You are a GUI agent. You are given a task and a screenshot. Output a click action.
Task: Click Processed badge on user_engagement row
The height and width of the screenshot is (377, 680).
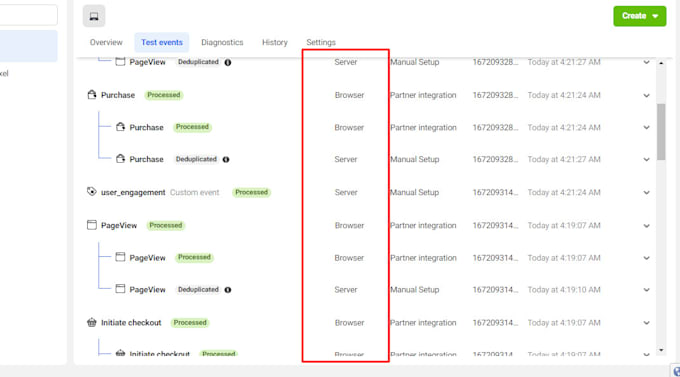click(x=252, y=192)
